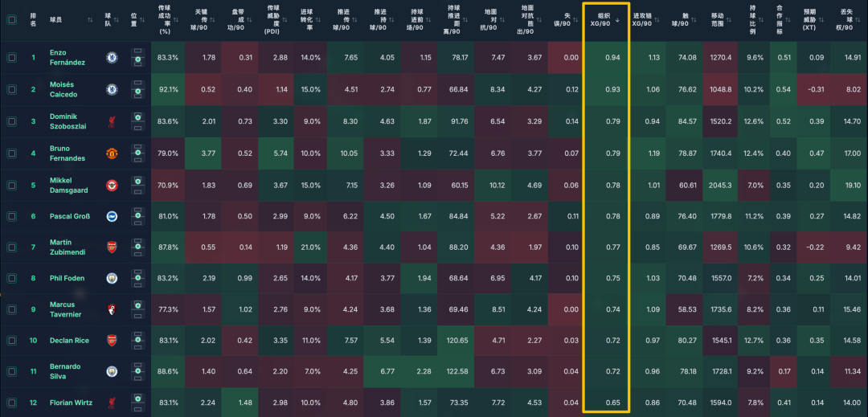Click the Manchester United crest for Bruno Fernandes
868x417 pixels.
coord(113,153)
